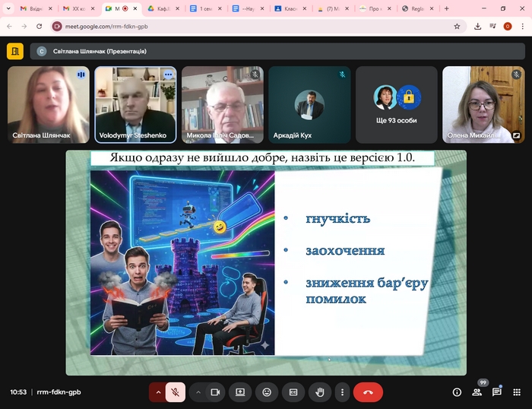
Task: Open three-dot options on Volodymyr Steshenko tile
Action: [x=168, y=75]
